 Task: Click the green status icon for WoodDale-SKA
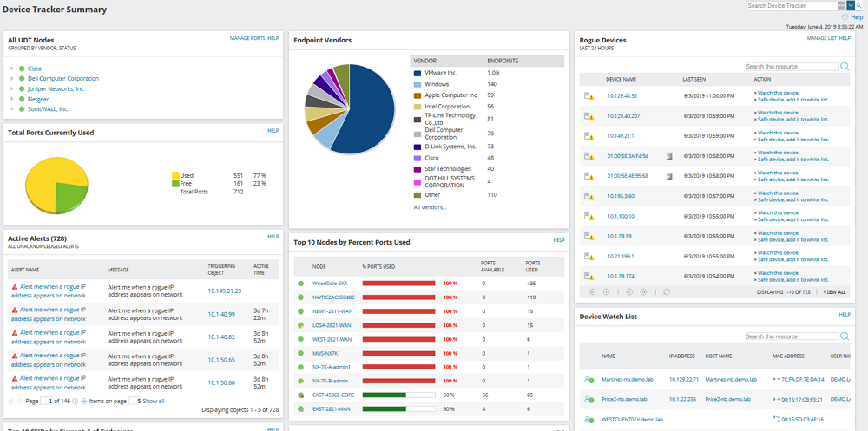point(301,284)
